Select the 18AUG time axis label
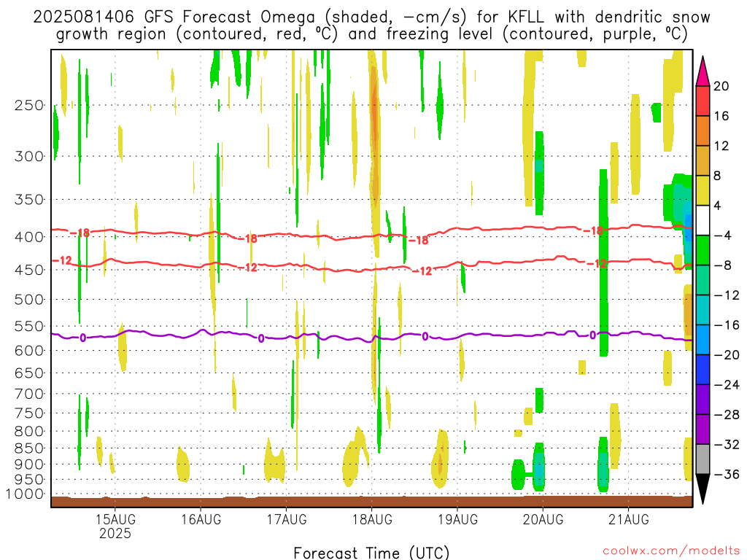Image resolution: width=747 pixels, height=560 pixels. 372,519
